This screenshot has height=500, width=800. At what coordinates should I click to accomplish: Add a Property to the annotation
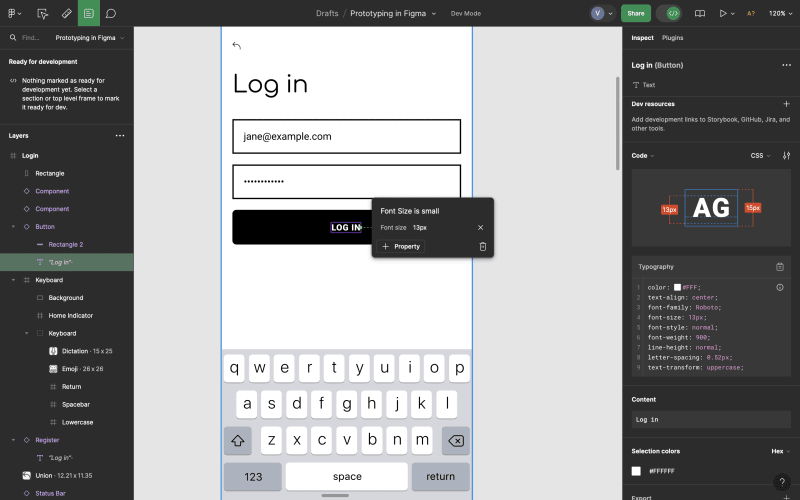(x=401, y=246)
